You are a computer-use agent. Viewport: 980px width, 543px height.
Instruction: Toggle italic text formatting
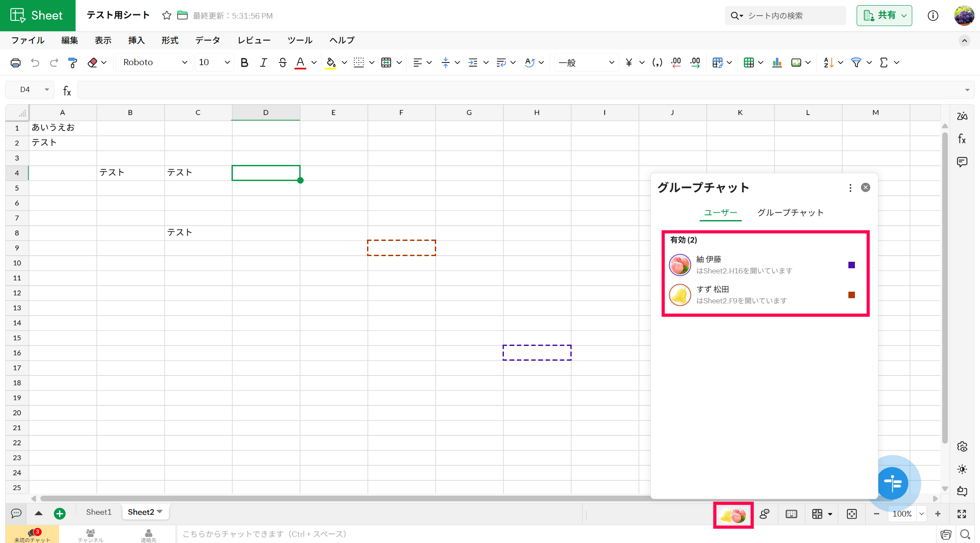coord(263,63)
